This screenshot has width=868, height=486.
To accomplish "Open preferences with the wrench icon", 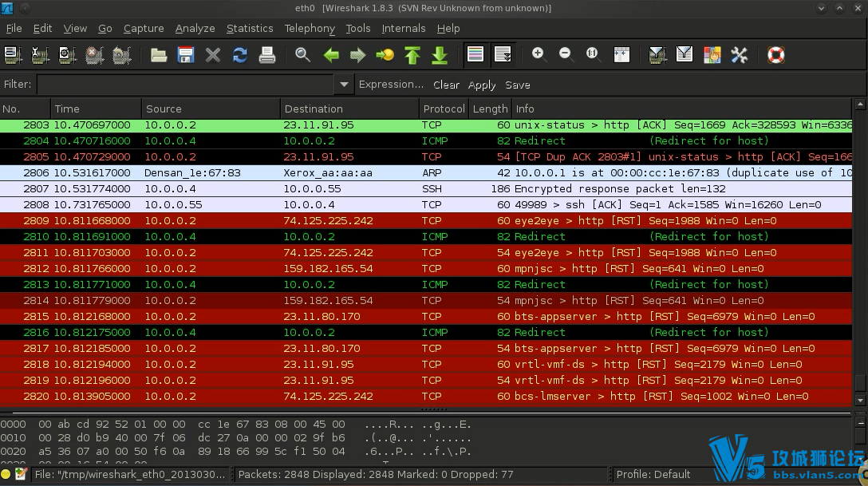I will point(740,55).
